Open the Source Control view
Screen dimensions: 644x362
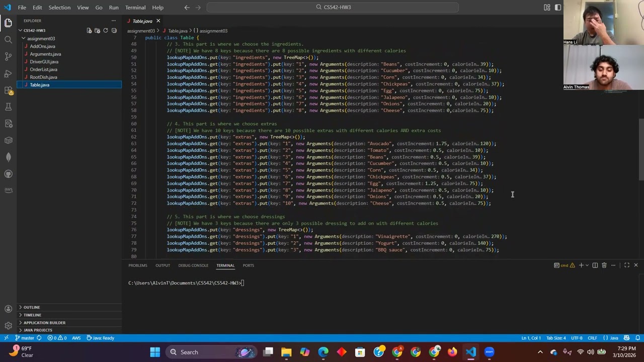8,56
